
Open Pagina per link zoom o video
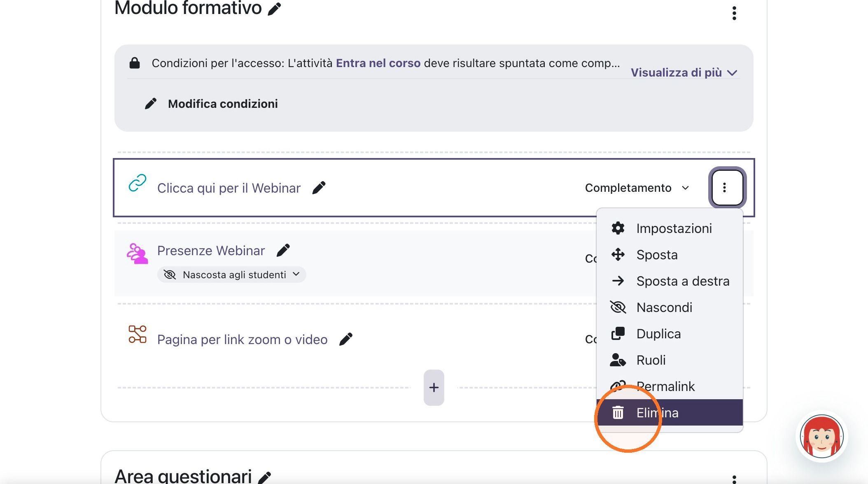coord(243,339)
